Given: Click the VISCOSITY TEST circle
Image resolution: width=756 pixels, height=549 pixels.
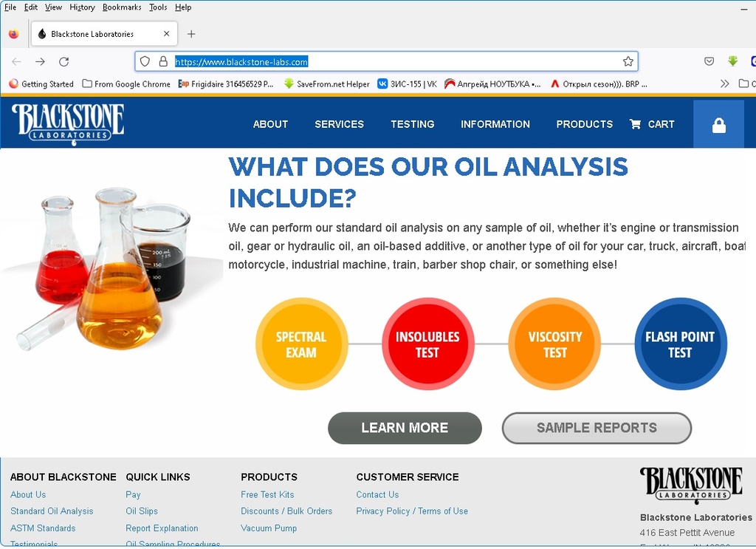Looking at the screenshot, I should click(555, 344).
